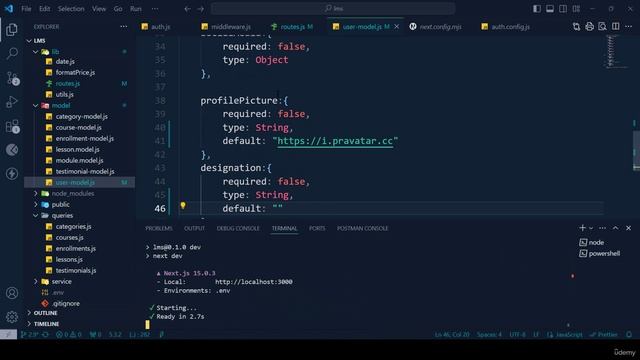
Task: Toggle the primary side bar layout icon
Action: coord(537,9)
